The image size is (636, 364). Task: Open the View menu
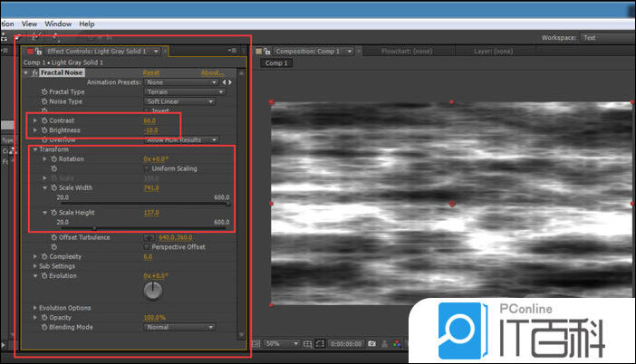pyautogui.click(x=29, y=24)
